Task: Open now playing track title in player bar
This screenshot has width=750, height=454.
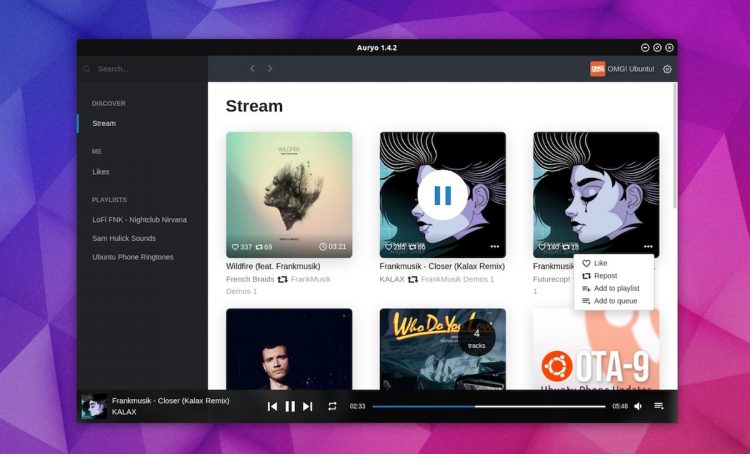Action: (170, 401)
